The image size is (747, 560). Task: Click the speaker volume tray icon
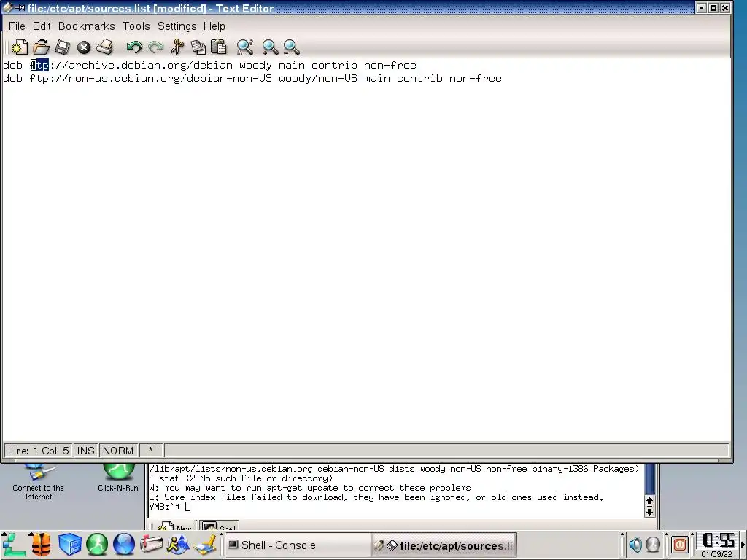tap(635, 544)
